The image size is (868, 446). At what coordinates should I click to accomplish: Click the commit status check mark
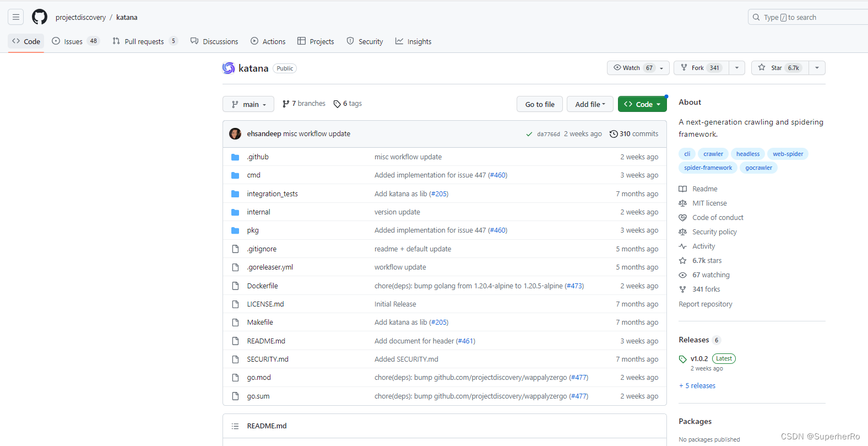[529, 134]
